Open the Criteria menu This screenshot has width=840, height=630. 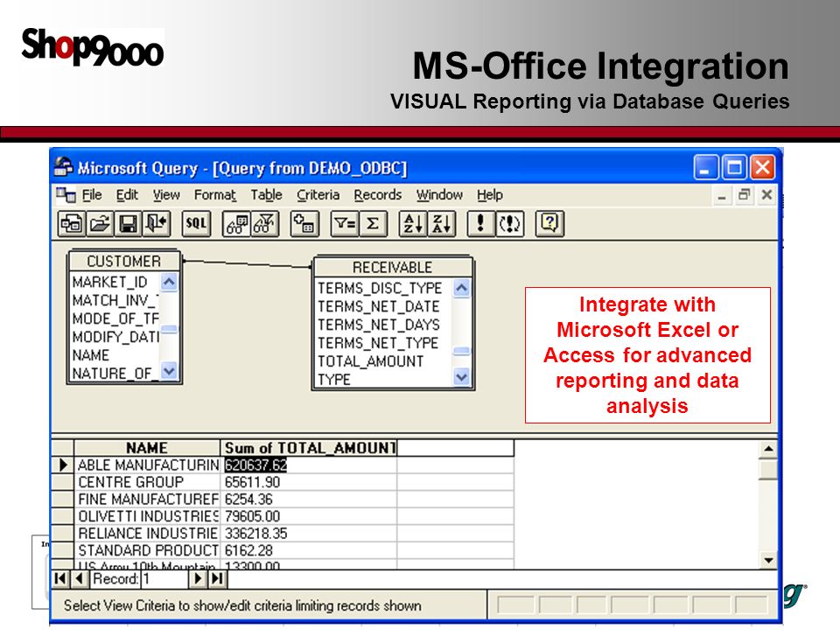pos(318,195)
